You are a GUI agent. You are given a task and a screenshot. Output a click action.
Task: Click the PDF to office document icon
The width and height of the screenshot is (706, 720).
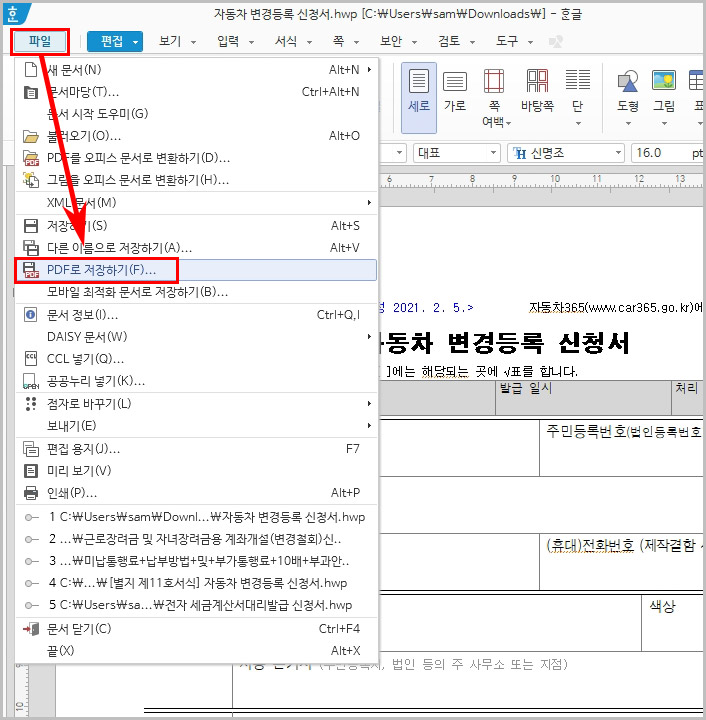point(31,158)
